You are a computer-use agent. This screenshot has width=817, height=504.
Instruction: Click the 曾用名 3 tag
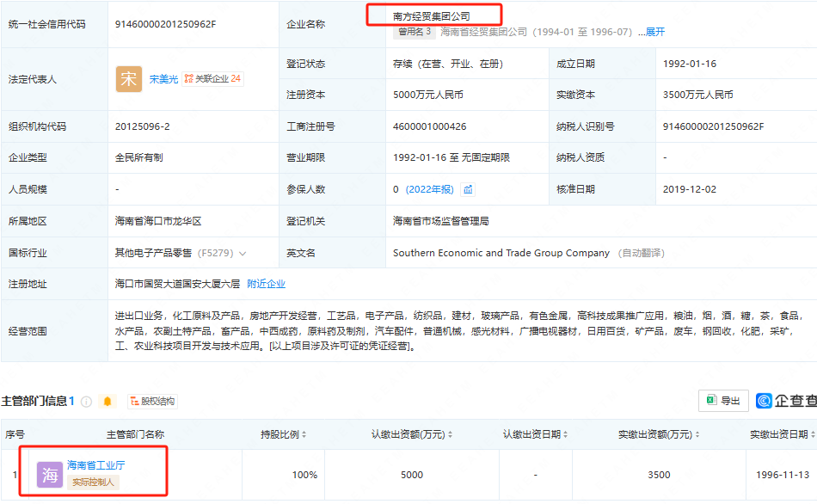415,32
